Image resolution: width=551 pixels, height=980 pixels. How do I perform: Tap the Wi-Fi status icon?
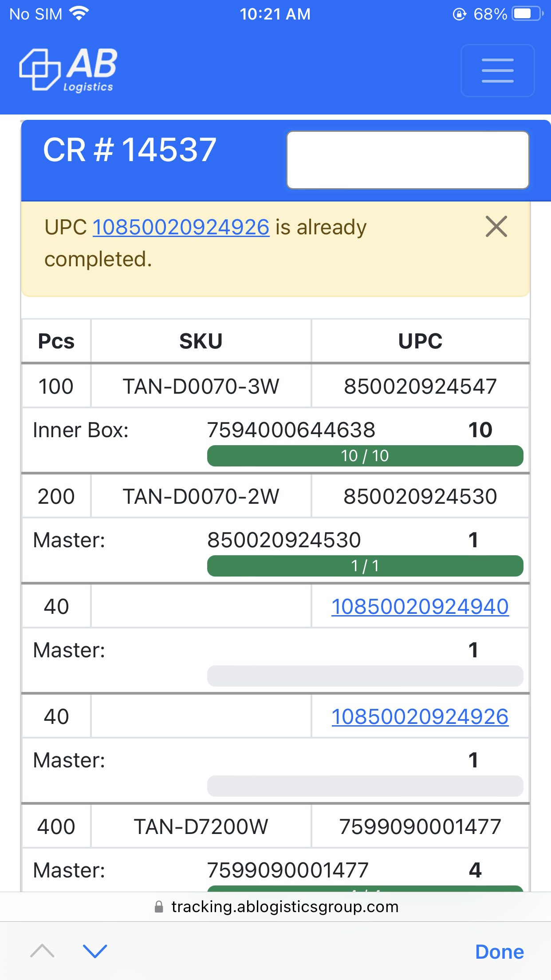[x=79, y=14]
